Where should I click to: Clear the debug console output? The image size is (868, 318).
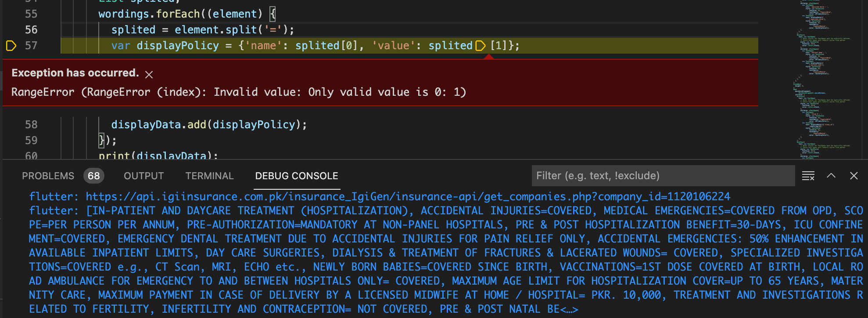tap(808, 176)
